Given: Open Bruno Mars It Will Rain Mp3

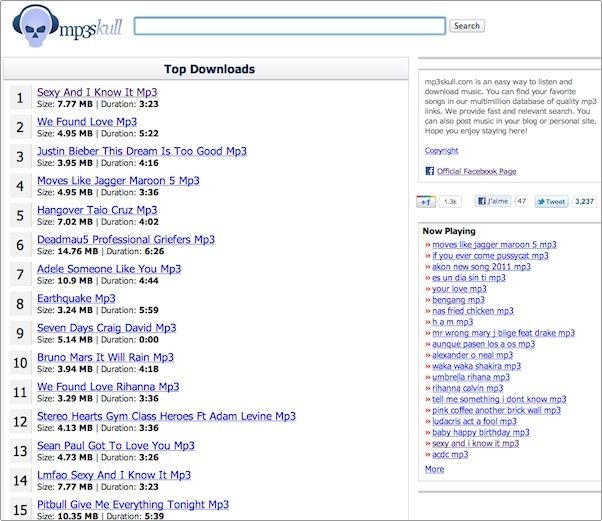Looking at the screenshot, I should 105,357.
